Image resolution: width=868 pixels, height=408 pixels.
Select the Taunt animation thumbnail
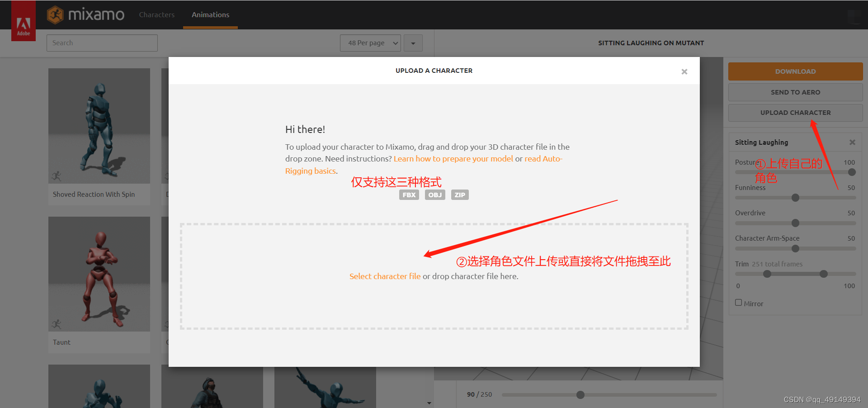point(99,274)
